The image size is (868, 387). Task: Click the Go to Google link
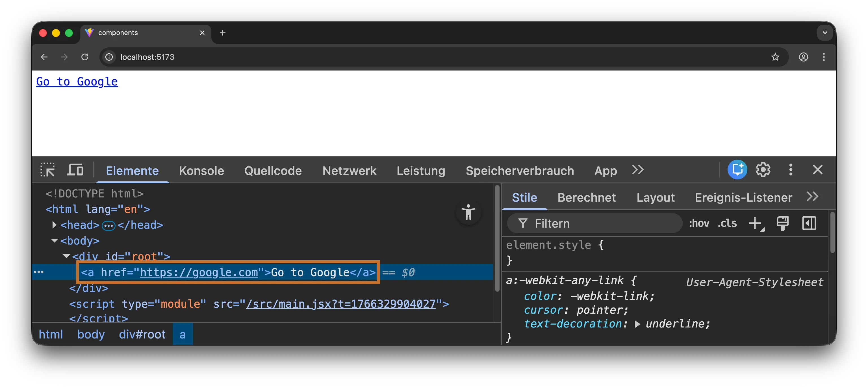click(77, 82)
